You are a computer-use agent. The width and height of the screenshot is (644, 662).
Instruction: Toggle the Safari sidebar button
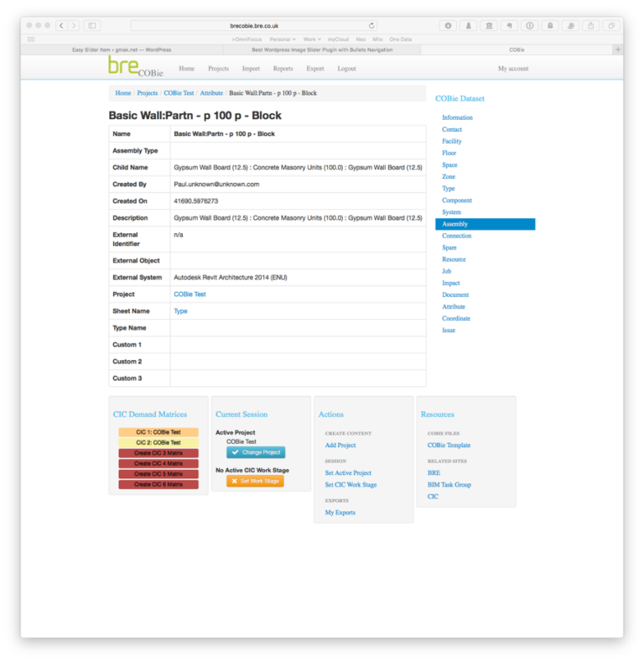click(92, 26)
